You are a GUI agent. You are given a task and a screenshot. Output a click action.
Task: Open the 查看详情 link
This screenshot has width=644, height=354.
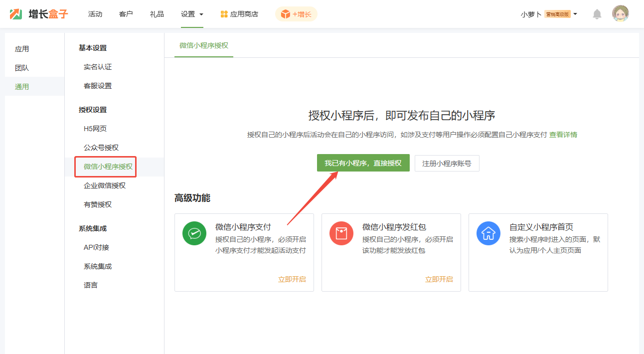tap(563, 135)
